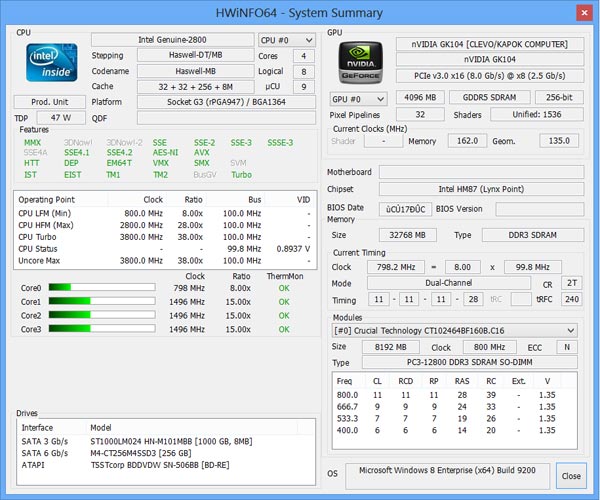
Task: Click the PC3-12800 DDR3 SDRAM SO-DIMM value
Action: click(470, 362)
